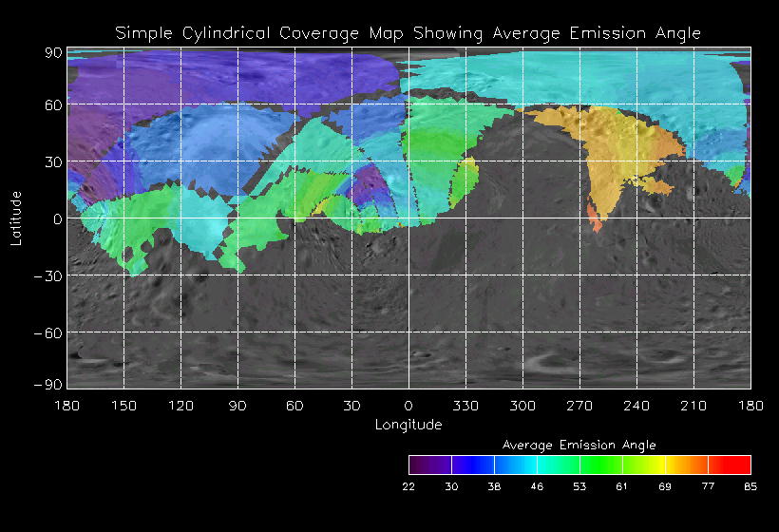Click the latitude tick label '60'
Image resolution: width=779 pixels, height=532 pixels.
pyautogui.click(x=53, y=105)
